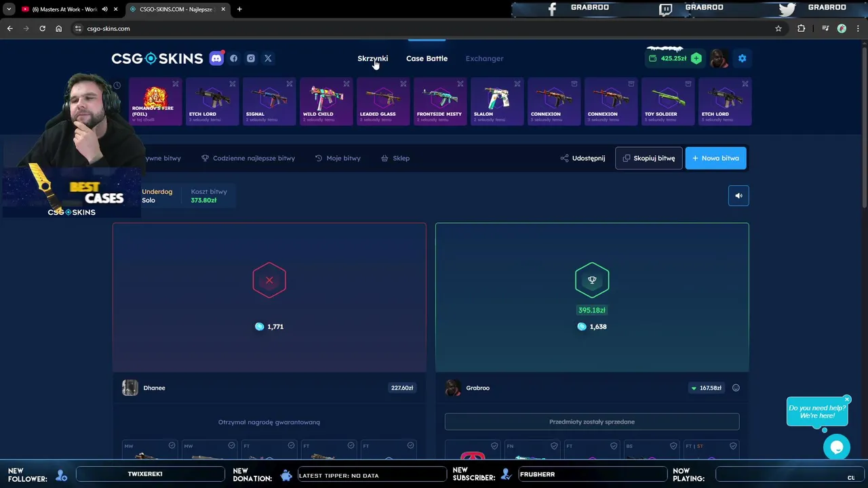Open Dhanee's player avatar
Viewport: 868px width, 488px height.
[x=130, y=388]
